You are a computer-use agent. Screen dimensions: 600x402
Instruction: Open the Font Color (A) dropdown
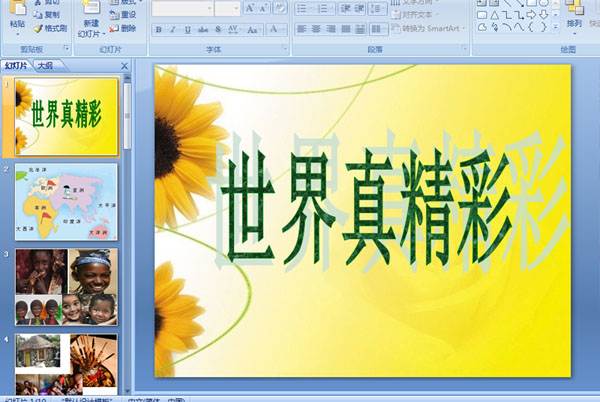tap(276, 29)
